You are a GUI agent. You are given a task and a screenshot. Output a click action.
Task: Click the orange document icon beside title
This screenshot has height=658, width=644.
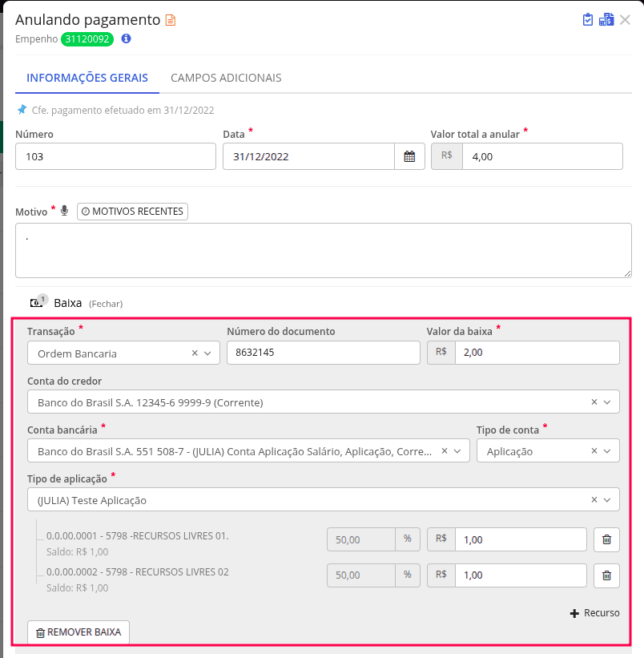click(x=171, y=20)
